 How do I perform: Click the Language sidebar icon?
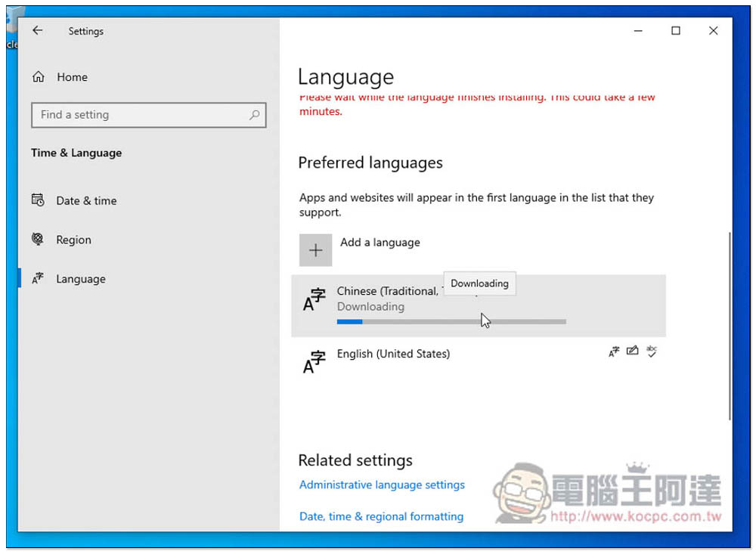point(38,279)
